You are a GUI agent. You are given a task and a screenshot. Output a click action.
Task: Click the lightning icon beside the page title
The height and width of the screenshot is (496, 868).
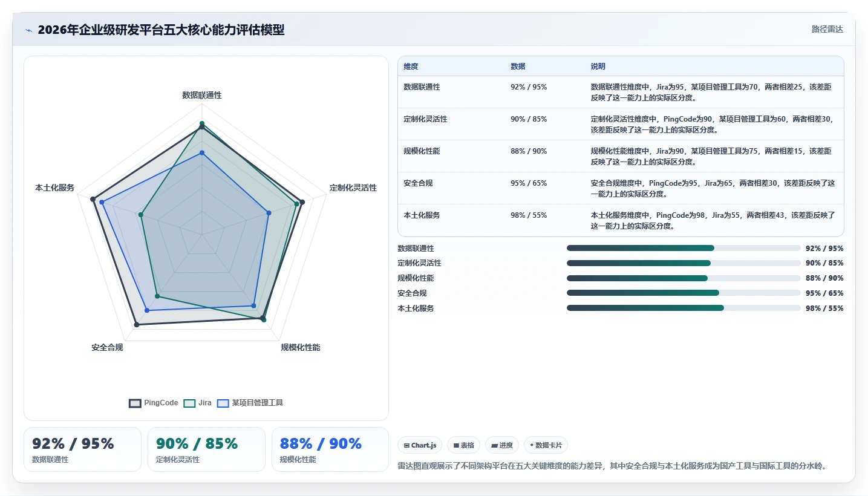(x=28, y=30)
